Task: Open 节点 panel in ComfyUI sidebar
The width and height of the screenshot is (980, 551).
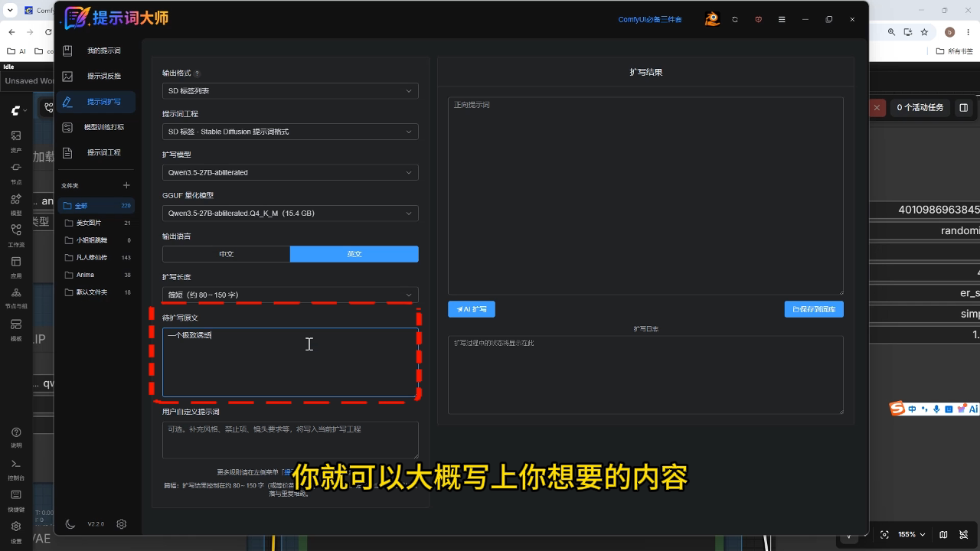Action: coord(16,172)
